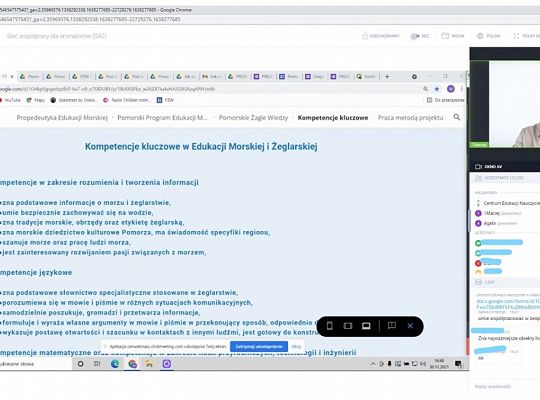Image resolution: width=540 pixels, height=400 pixels.
Task: Open the Radio Chillizet bookmark
Action: pyautogui.click(x=127, y=100)
